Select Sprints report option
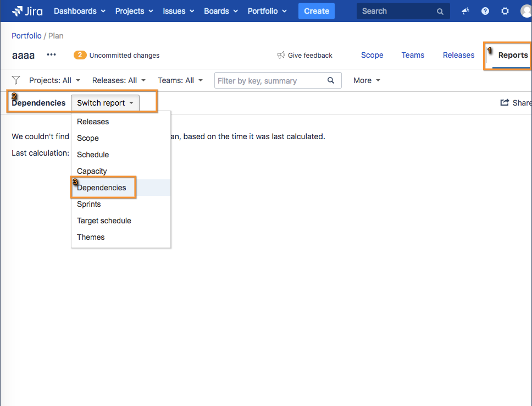532x406 pixels. coord(121,204)
